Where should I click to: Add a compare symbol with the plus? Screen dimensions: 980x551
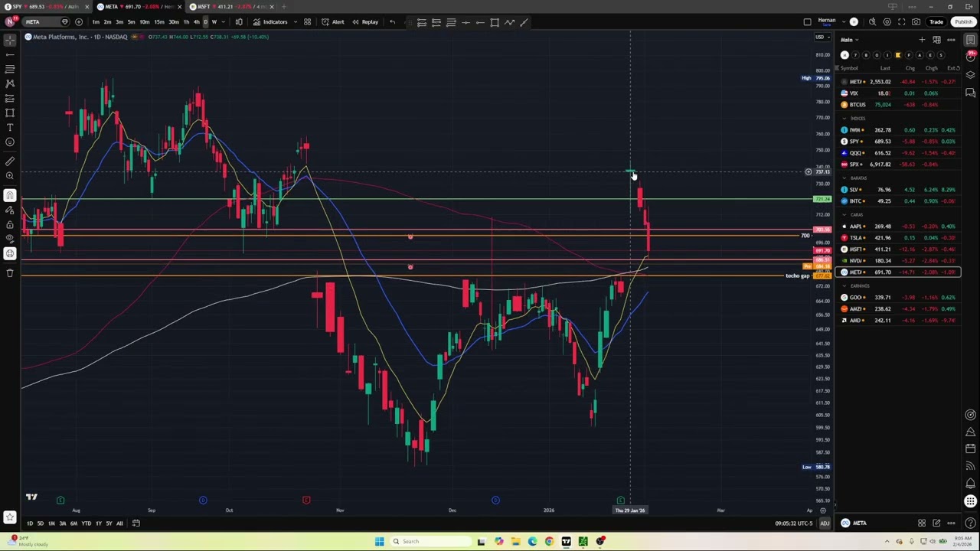pyautogui.click(x=79, y=21)
